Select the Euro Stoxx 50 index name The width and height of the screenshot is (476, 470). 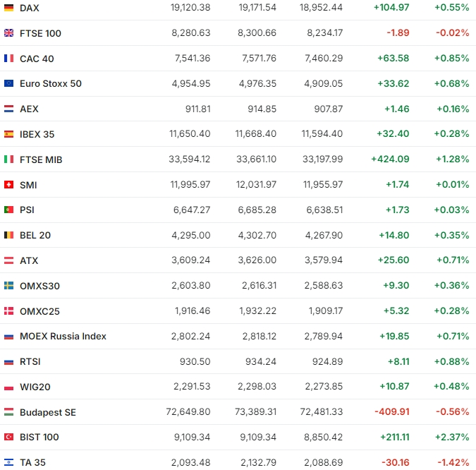[50, 84]
